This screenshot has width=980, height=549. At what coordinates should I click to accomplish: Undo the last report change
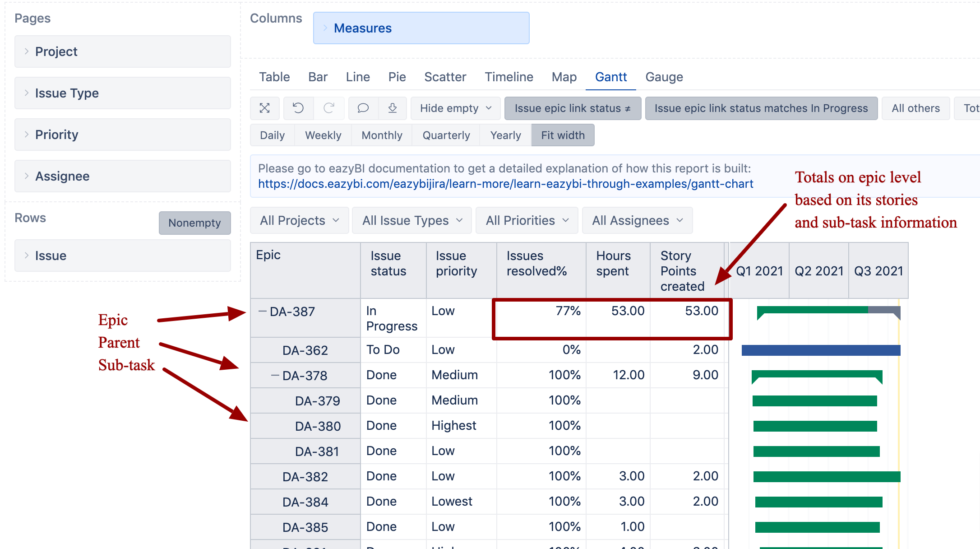[298, 108]
